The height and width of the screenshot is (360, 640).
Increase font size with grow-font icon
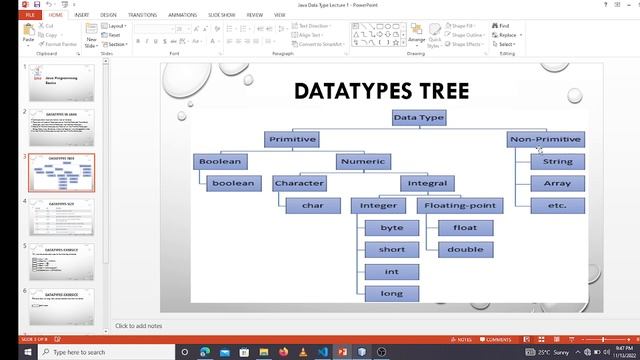(x=196, y=29)
